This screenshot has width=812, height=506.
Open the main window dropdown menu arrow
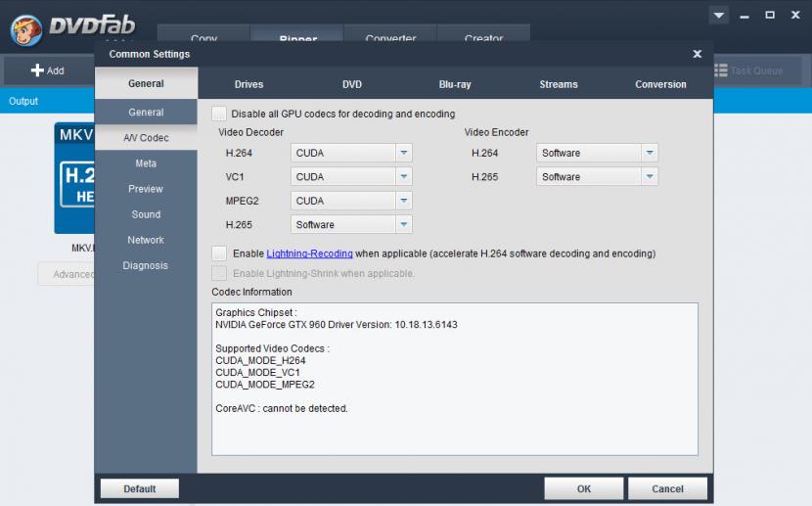point(719,16)
